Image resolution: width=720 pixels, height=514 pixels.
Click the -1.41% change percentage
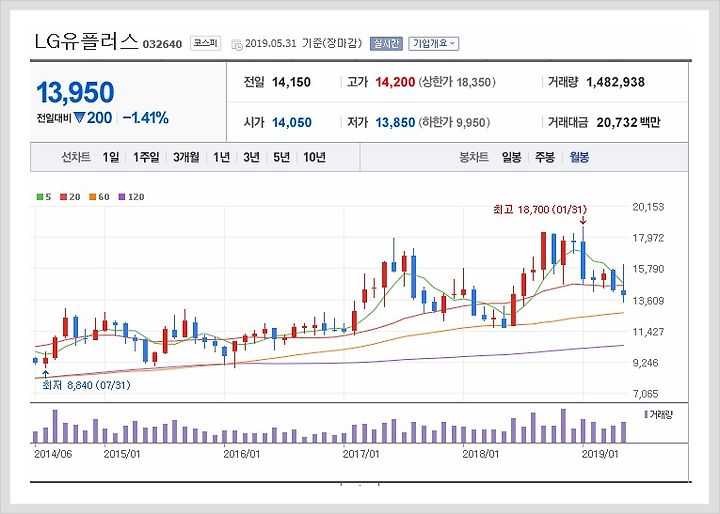(146, 118)
